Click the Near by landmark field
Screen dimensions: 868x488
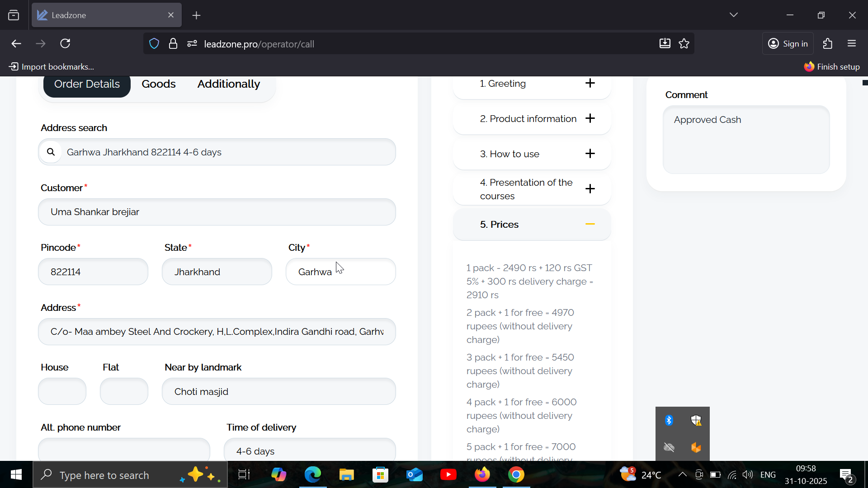(x=278, y=391)
